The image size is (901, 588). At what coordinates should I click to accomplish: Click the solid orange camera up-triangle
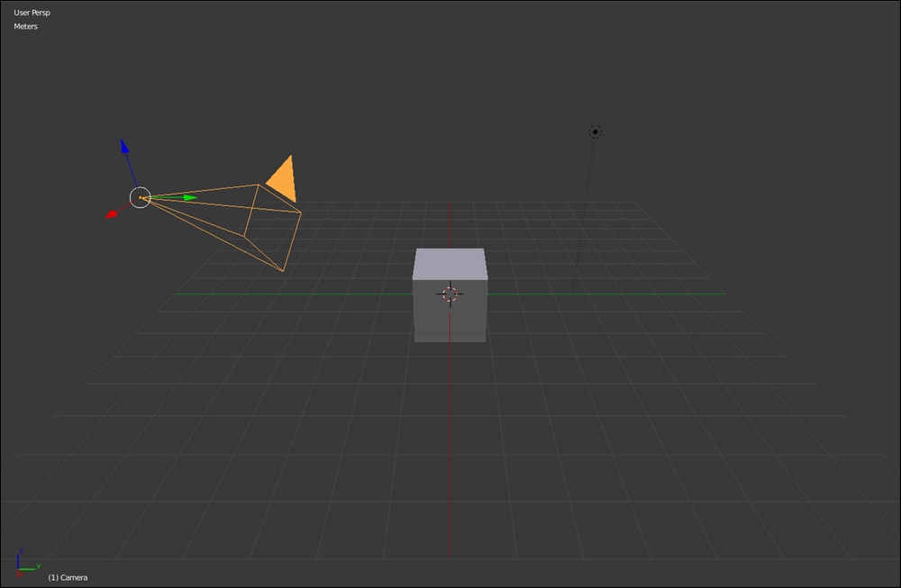coord(282,178)
